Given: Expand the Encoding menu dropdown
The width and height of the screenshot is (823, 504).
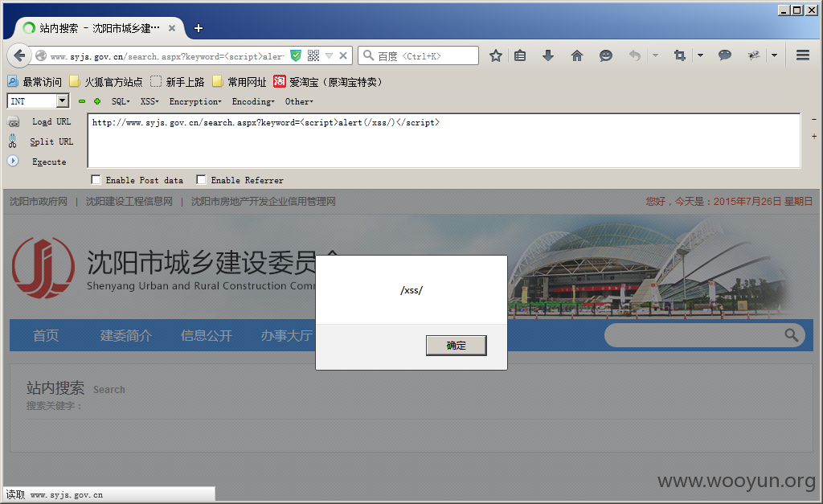Looking at the screenshot, I should point(253,101).
